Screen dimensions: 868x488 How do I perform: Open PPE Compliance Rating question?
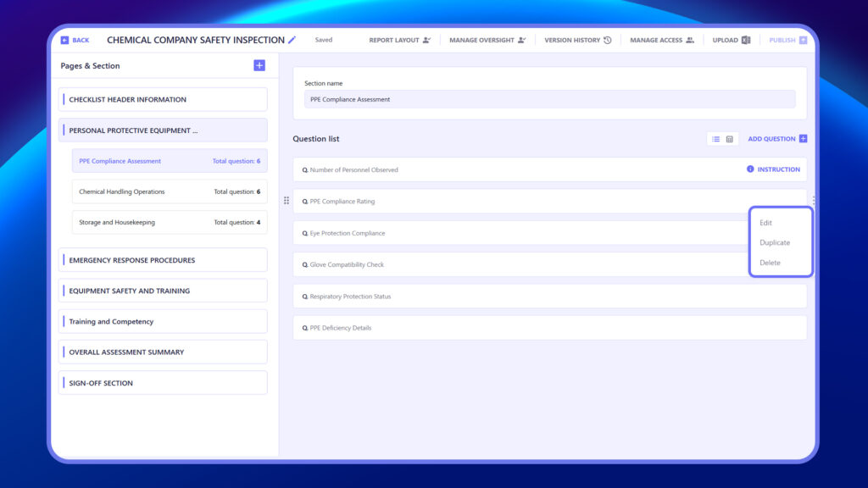[x=549, y=202]
